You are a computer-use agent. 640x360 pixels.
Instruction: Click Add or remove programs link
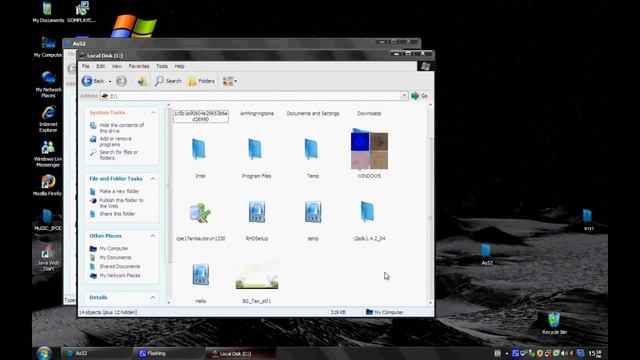pos(116,142)
